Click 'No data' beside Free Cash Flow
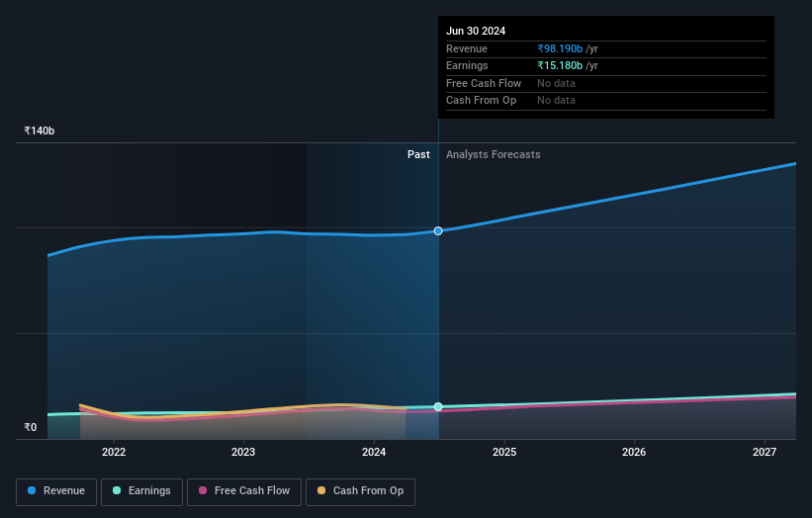 coord(556,83)
